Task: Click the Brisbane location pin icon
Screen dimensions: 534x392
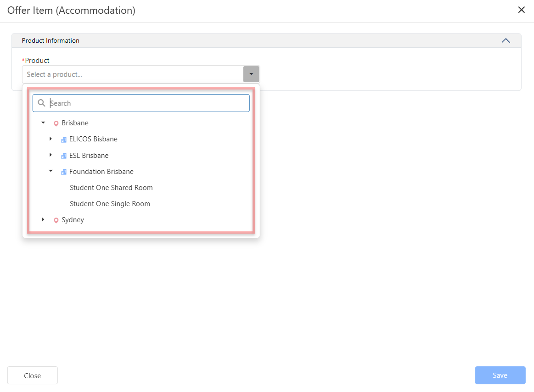Action: (x=56, y=123)
